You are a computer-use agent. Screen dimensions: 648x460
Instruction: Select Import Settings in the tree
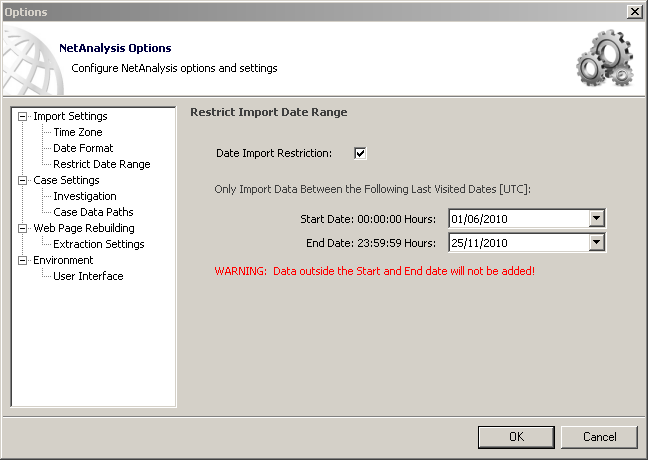click(x=70, y=117)
